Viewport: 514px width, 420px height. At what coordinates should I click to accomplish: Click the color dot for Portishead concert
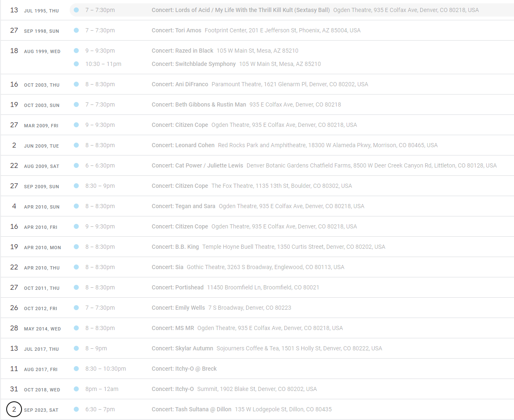coord(76,287)
